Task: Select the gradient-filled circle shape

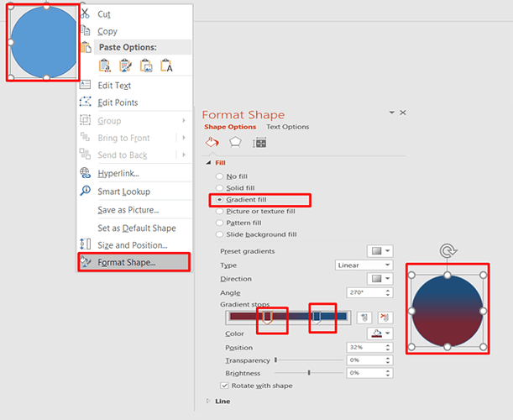Action: (448, 311)
